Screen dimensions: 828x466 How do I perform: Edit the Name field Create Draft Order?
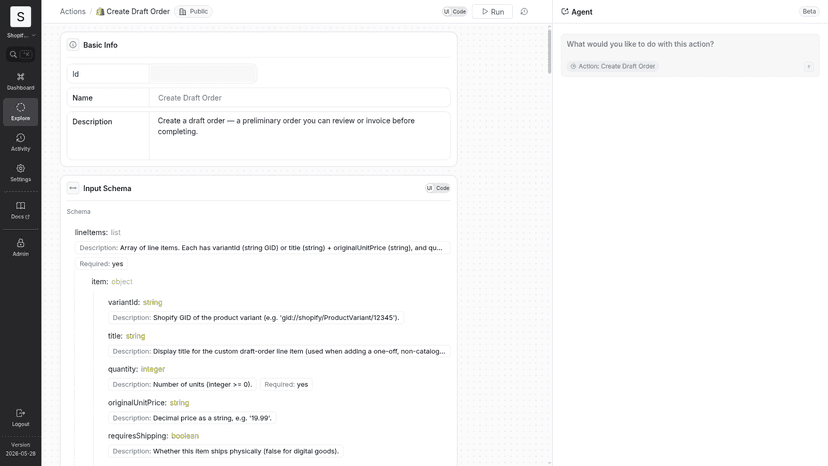(x=299, y=98)
